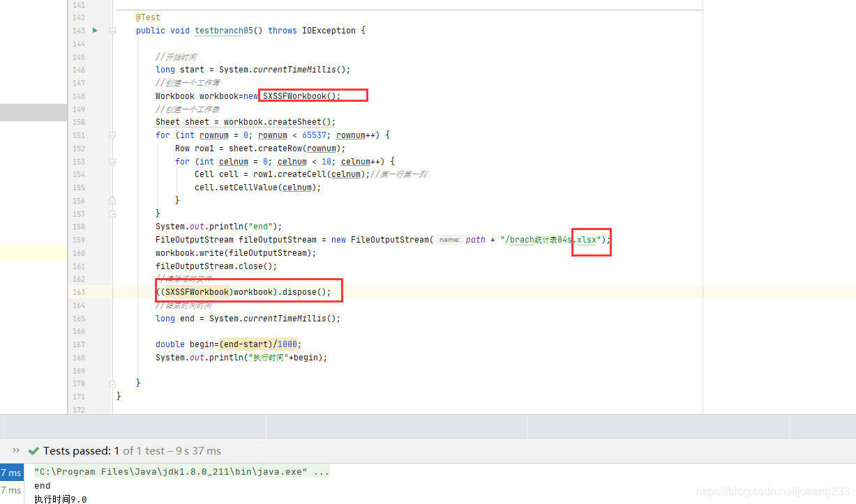The width and height of the screenshot is (856, 504).
Task: Click //开始时间 comment
Action: tap(176, 57)
